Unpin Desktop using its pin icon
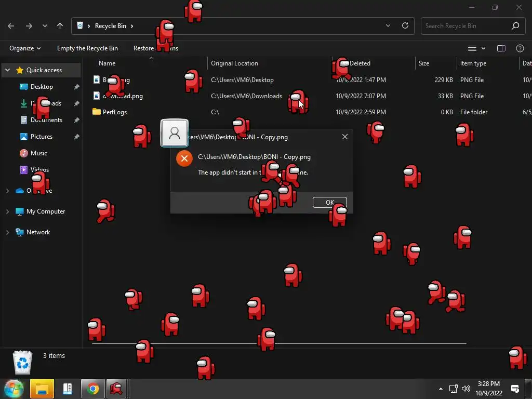532x399 pixels. click(x=77, y=87)
